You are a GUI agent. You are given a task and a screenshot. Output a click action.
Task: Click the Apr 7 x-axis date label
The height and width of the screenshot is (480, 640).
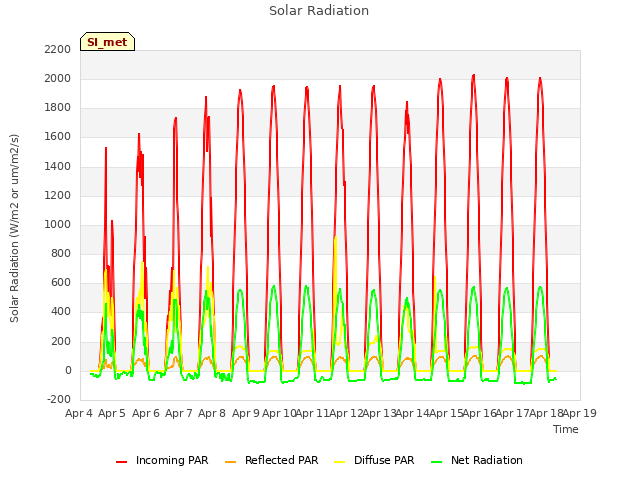[x=179, y=413]
